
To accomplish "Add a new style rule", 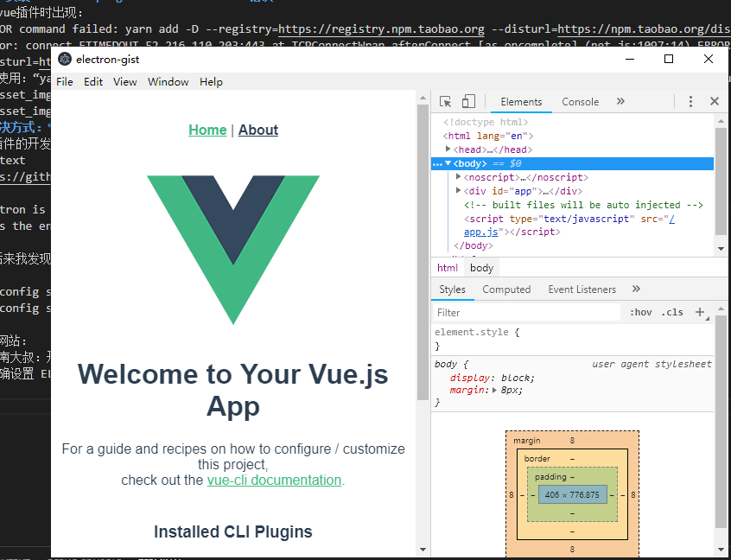I will 700,312.
